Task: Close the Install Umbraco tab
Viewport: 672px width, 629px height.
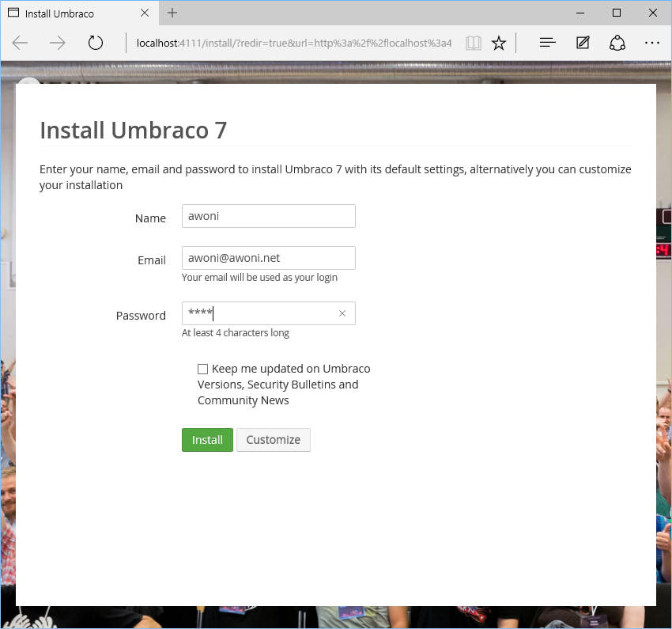Action: (145, 13)
